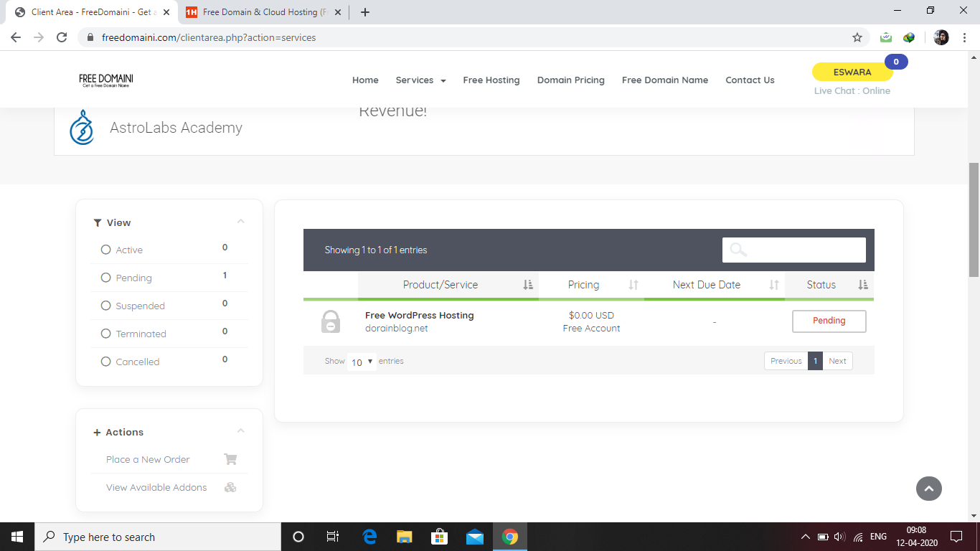Click the Free Domaini logo

point(106,80)
